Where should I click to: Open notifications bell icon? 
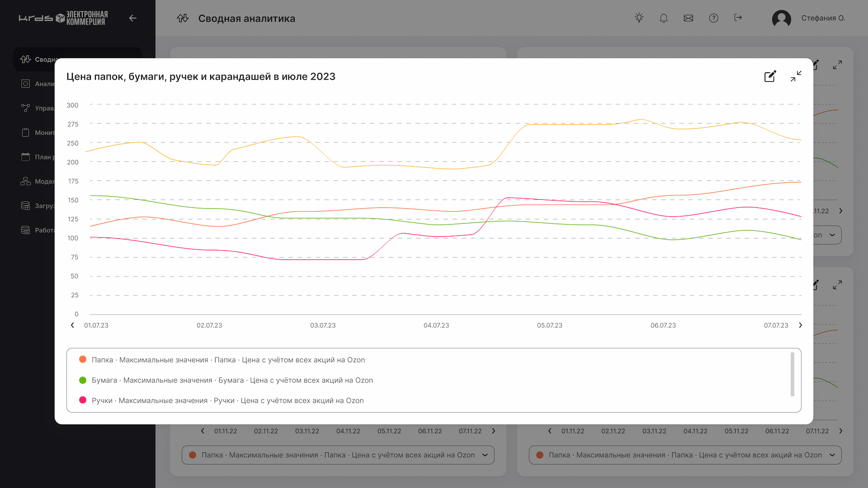663,18
